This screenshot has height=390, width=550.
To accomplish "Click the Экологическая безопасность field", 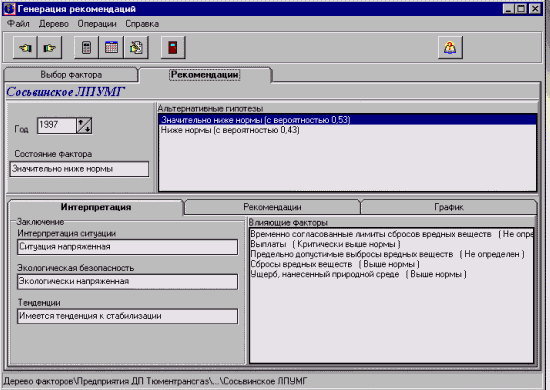I will [x=127, y=282].
